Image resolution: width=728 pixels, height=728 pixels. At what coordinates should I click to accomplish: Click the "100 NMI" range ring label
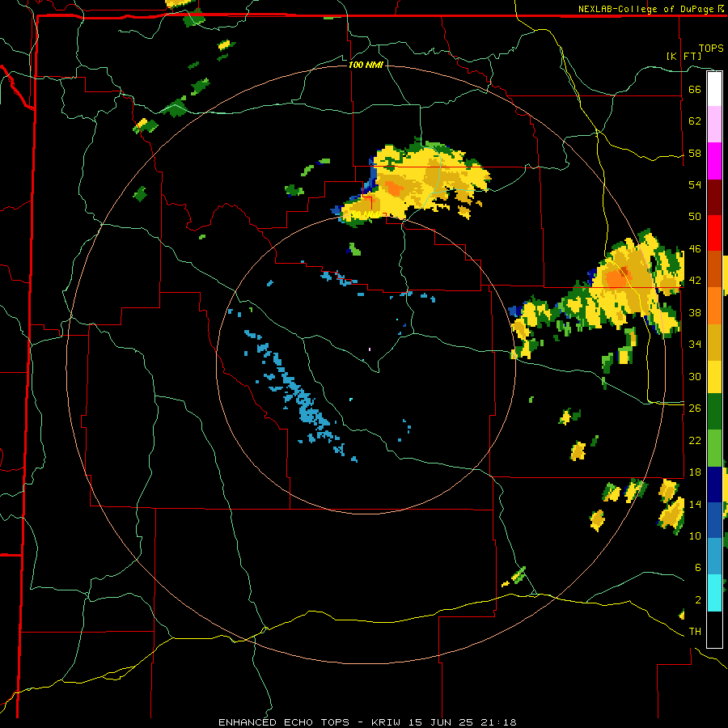point(366,65)
